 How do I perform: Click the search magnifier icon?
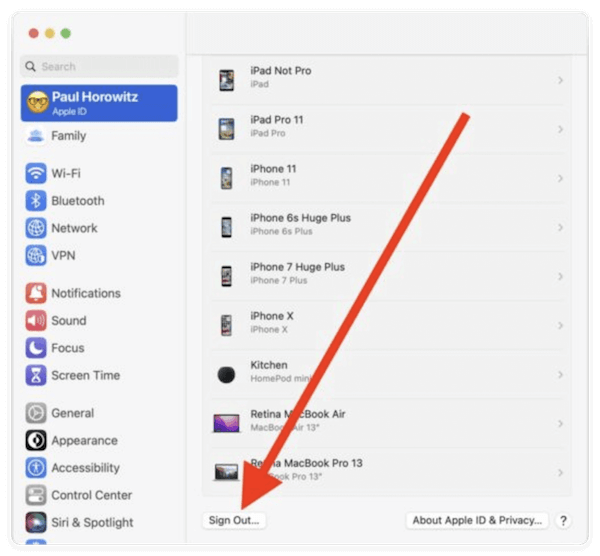click(30, 66)
